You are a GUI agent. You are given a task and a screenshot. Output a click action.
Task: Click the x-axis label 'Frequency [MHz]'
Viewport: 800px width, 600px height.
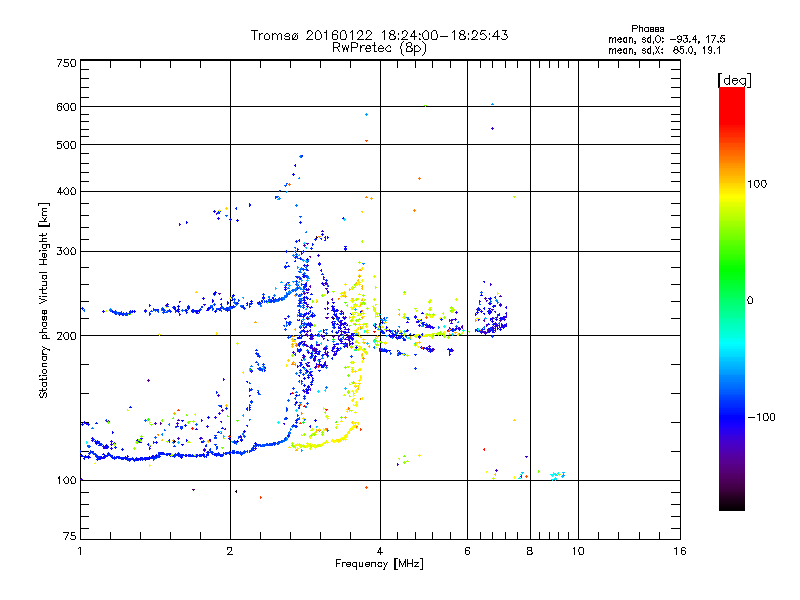[x=379, y=564]
